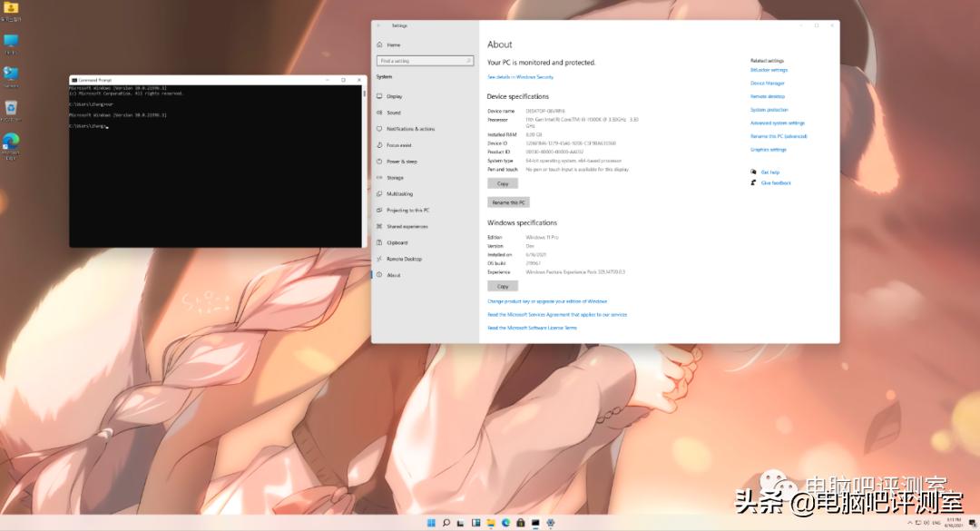Click the Start button on the taskbar
The height and width of the screenshot is (531, 980).
tap(431, 522)
